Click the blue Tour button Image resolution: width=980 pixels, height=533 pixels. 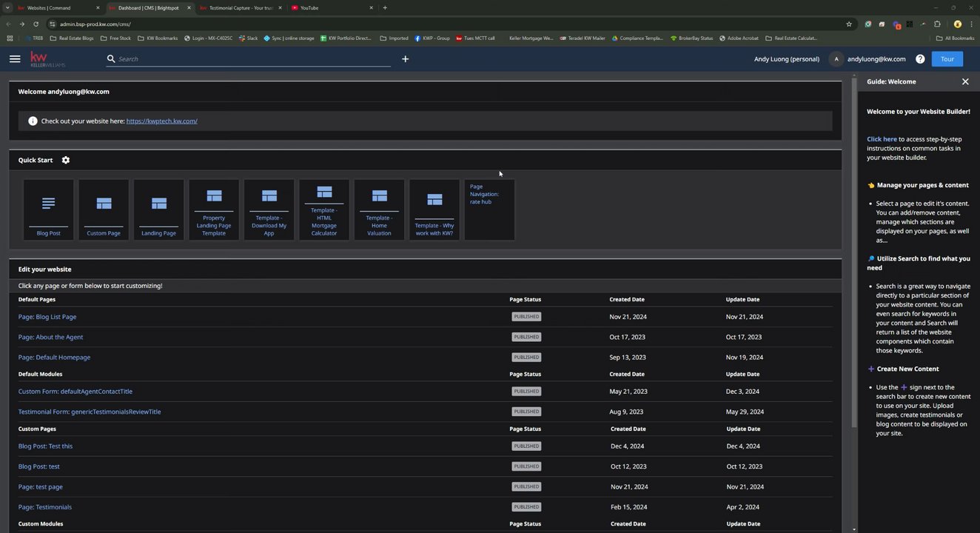click(x=947, y=58)
